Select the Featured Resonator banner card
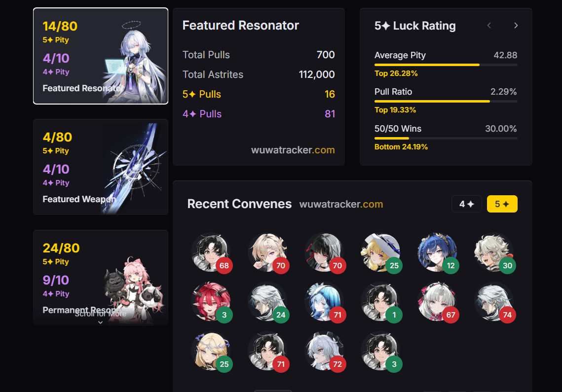 (101, 56)
